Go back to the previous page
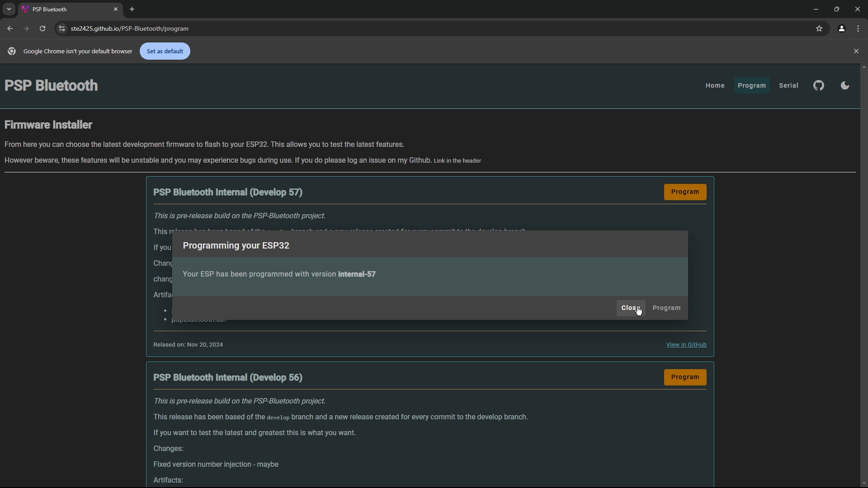The width and height of the screenshot is (868, 488). point(10,28)
